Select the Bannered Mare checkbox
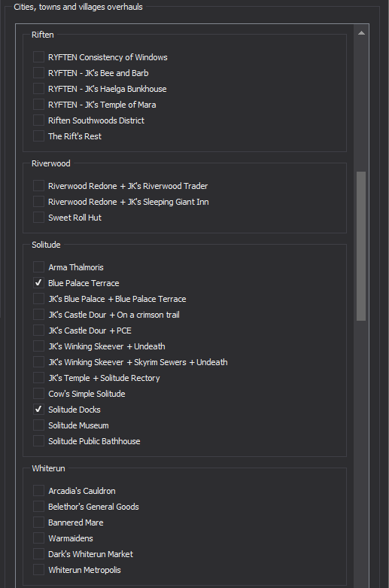The image size is (389, 588). [38, 522]
